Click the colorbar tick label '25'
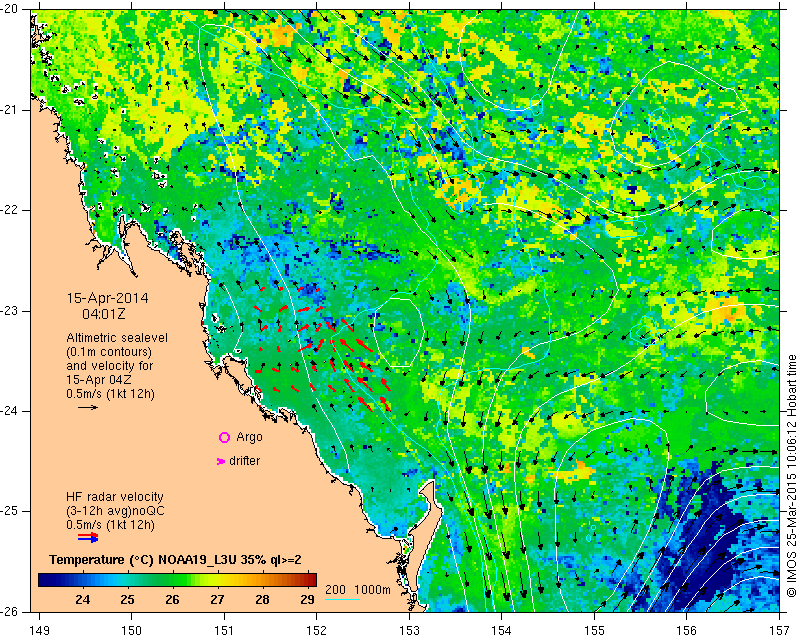800x640 pixels. click(x=128, y=600)
